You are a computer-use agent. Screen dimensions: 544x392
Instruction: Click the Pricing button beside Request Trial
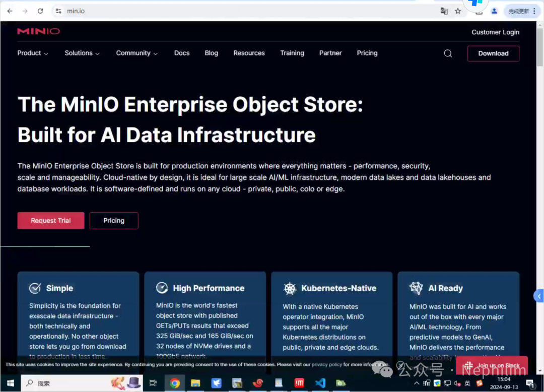114,221
